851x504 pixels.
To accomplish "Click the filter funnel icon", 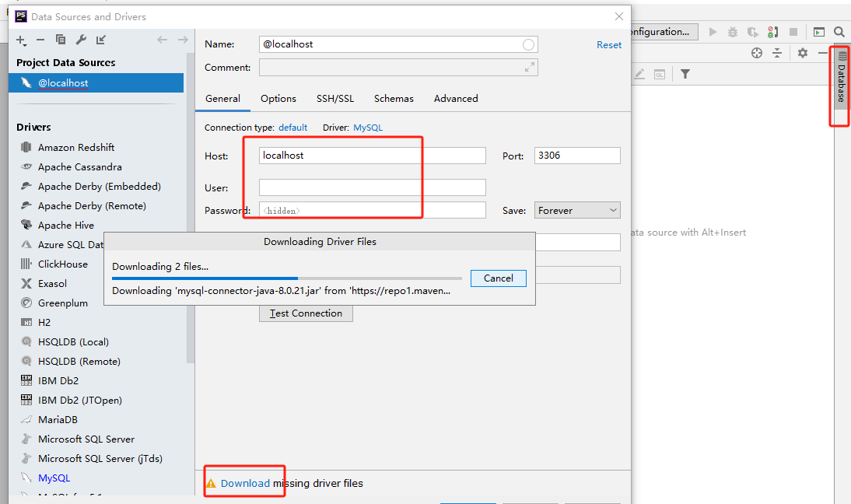I will 685,74.
